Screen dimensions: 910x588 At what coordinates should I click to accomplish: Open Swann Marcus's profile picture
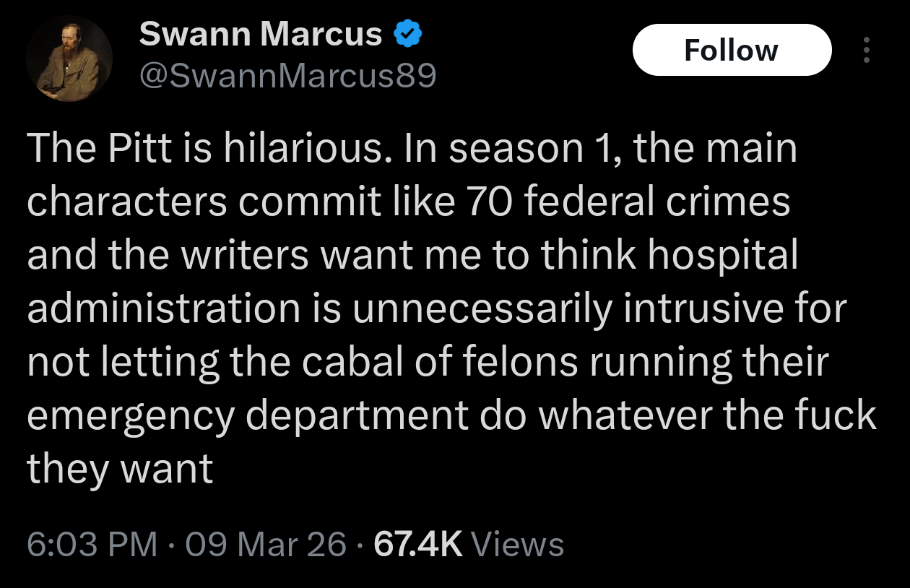coord(69,58)
